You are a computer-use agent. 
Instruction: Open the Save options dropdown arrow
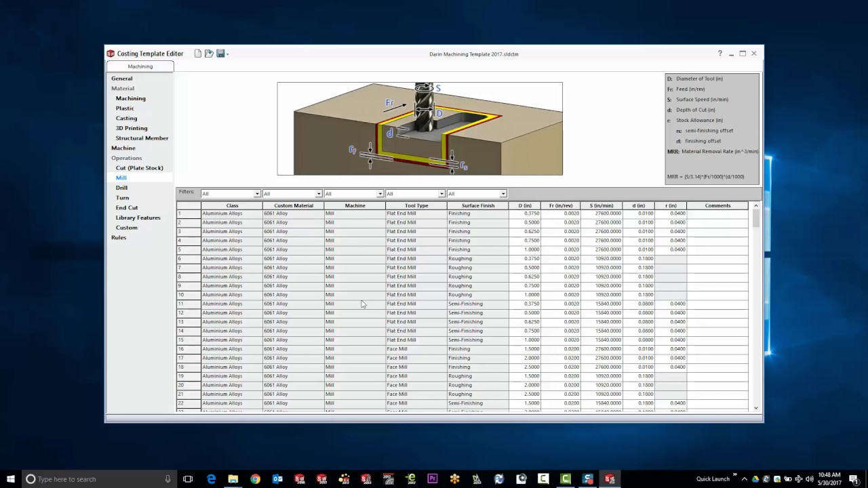228,54
